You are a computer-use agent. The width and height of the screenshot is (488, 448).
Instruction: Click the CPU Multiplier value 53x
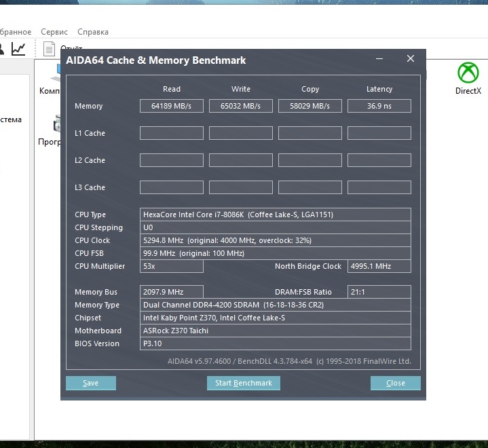[x=172, y=266]
